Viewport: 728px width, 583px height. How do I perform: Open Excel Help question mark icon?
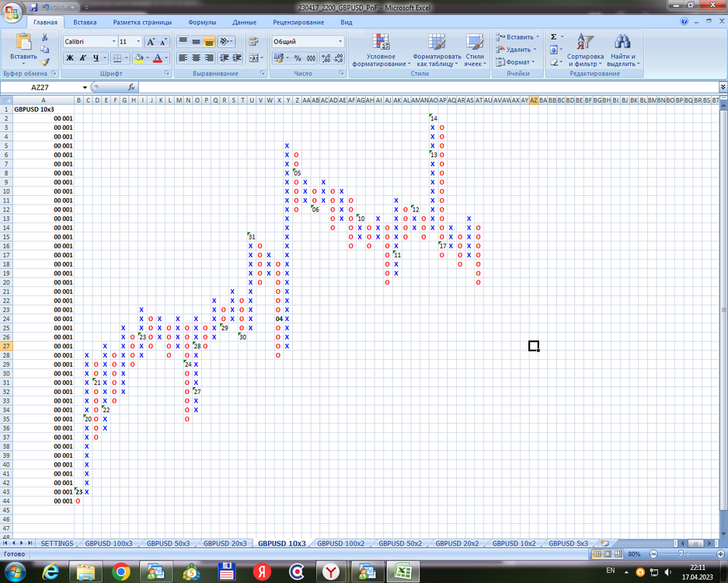click(x=684, y=21)
